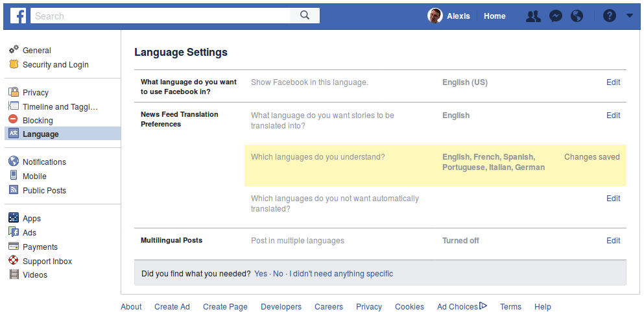This screenshot has height=316, width=644.
Task: Click the red Blocking icon
Action: click(13, 119)
